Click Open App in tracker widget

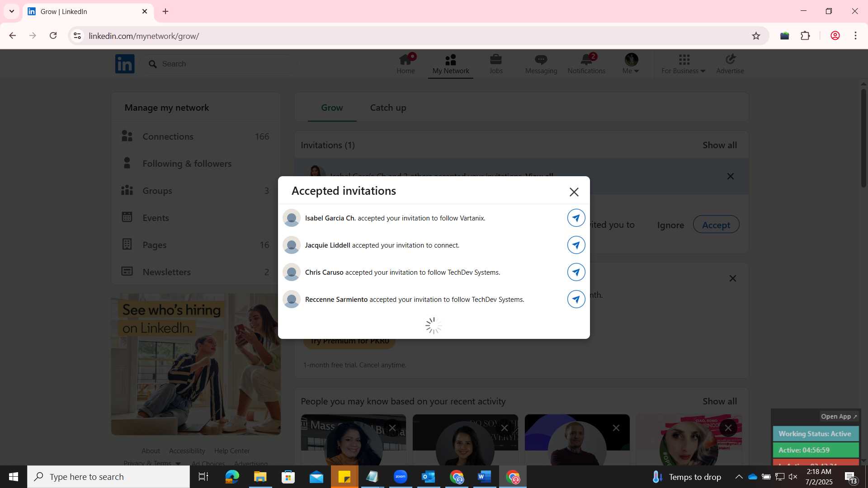click(x=839, y=416)
